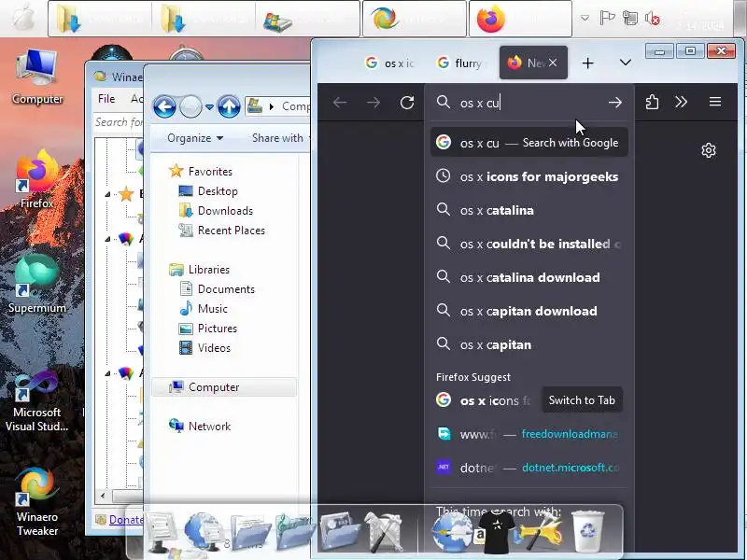Click the Go arrow in the address bar
The width and height of the screenshot is (747, 560).
point(615,103)
